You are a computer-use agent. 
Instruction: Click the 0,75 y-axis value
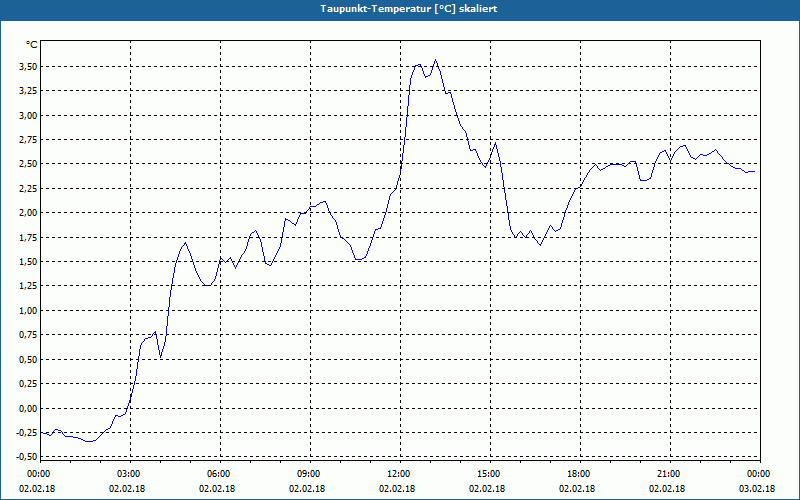(x=28, y=335)
